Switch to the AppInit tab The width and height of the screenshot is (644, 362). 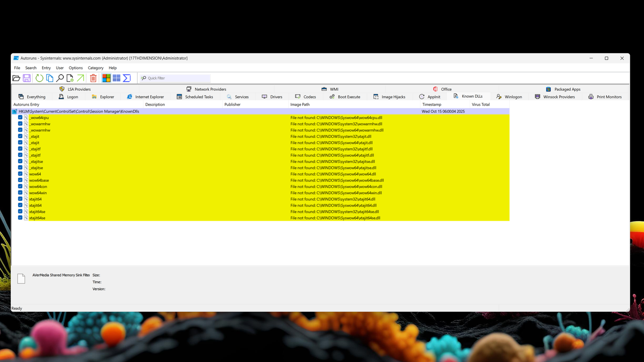pos(430,97)
